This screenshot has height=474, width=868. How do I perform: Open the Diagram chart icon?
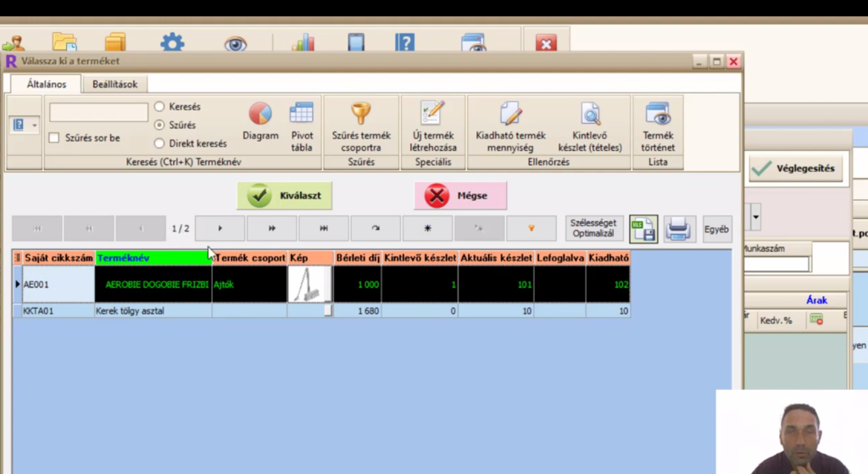pos(260,114)
